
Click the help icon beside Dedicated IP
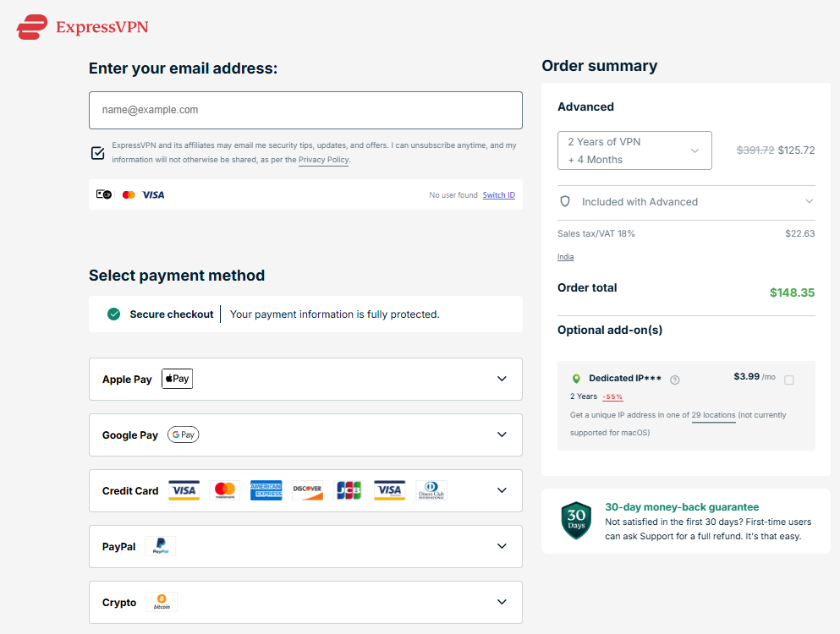tap(674, 379)
